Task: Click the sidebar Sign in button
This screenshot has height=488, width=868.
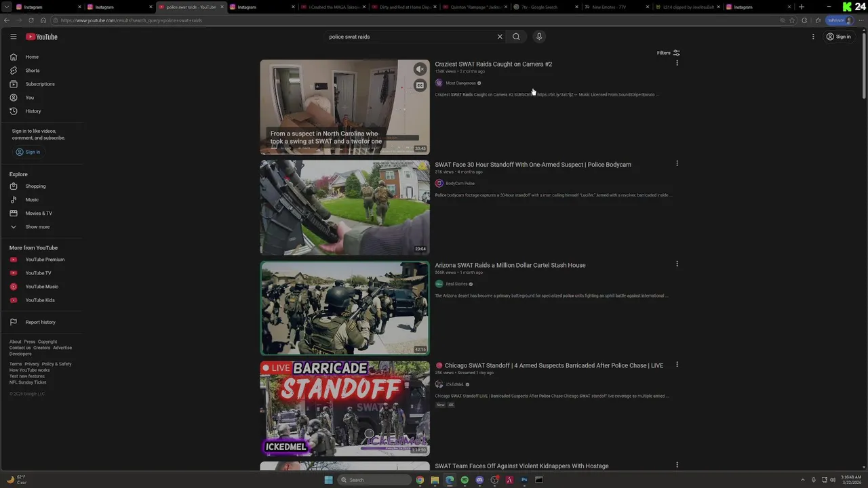Action: 28,152
